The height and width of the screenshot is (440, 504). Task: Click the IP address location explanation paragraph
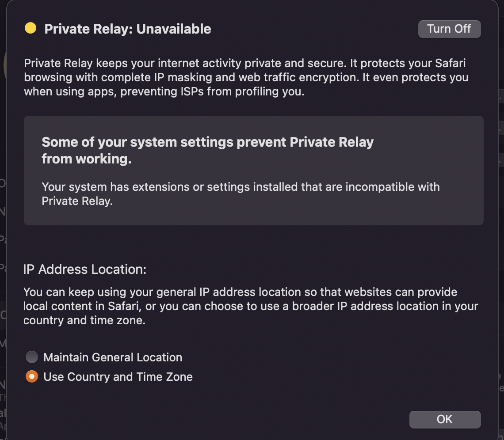(x=250, y=306)
